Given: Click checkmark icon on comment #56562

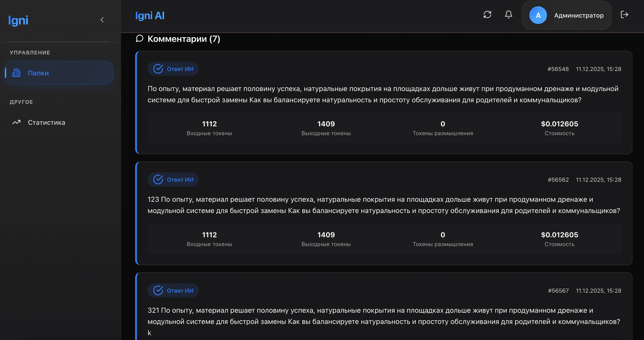Looking at the screenshot, I should [x=158, y=180].
